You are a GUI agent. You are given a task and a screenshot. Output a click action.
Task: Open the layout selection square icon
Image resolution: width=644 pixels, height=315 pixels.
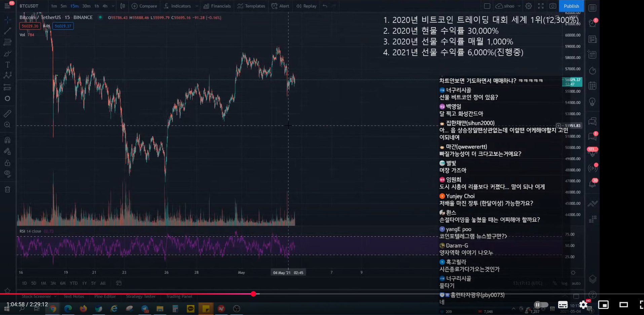[x=487, y=6]
